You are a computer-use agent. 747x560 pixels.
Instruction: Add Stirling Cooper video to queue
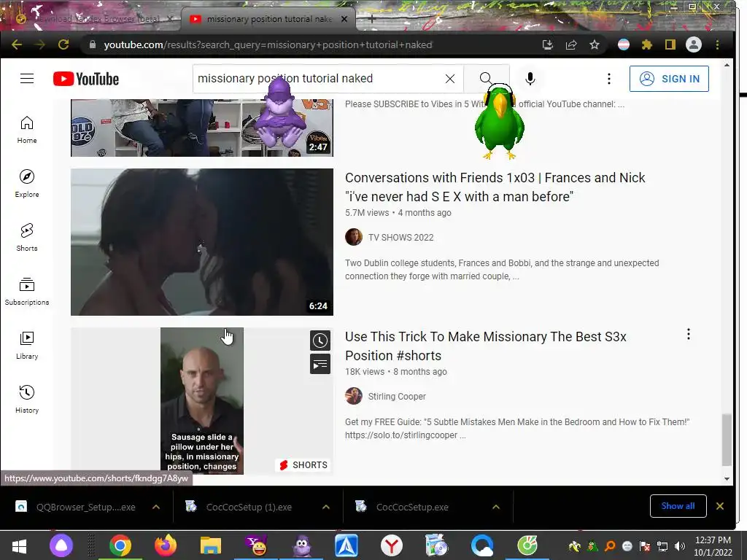coord(320,365)
